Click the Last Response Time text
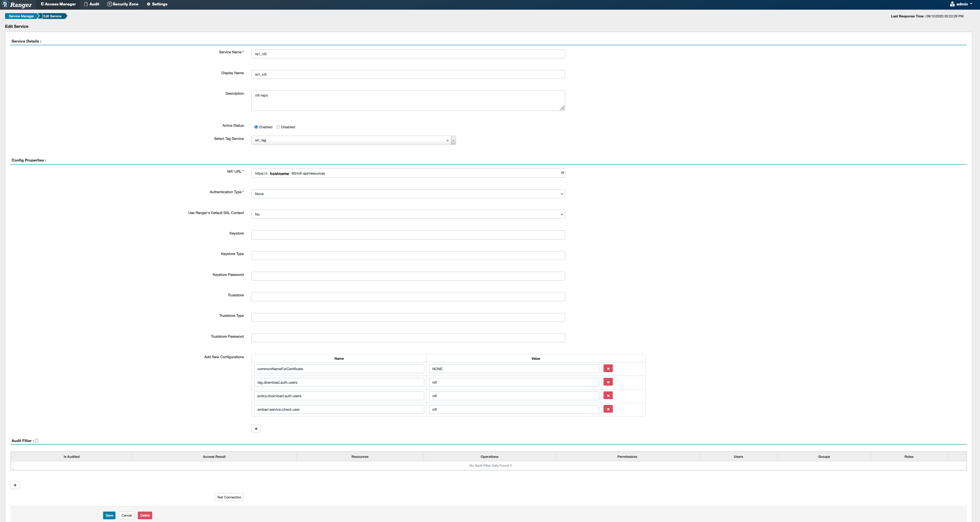This screenshot has width=980, height=522. [x=927, y=16]
